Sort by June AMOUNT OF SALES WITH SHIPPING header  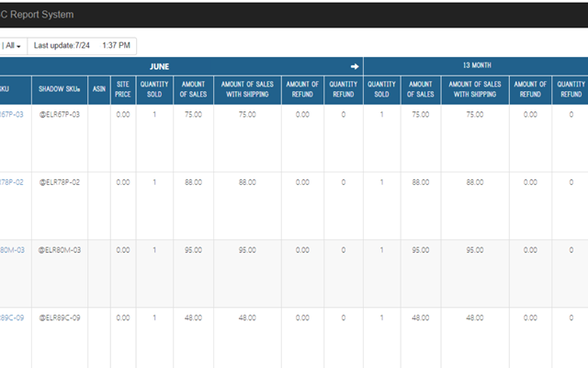(247, 89)
